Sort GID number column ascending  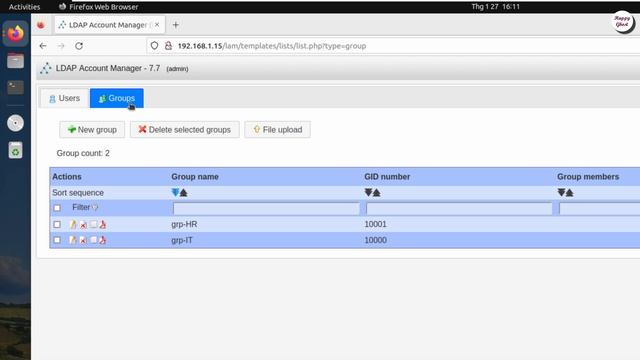tap(376, 193)
